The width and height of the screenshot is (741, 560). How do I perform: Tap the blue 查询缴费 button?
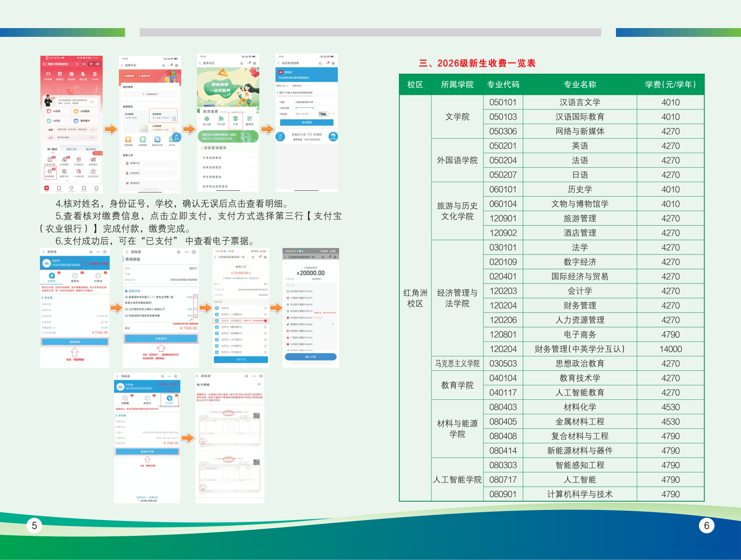point(307,122)
